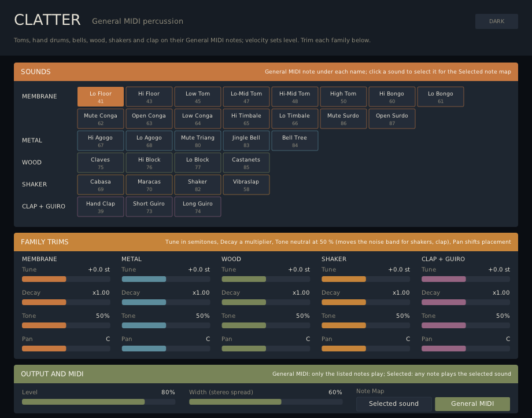Image resolution: width=532 pixels, height=418 pixels.
Task: Pick the Open Surdo sound
Action: (392, 119)
